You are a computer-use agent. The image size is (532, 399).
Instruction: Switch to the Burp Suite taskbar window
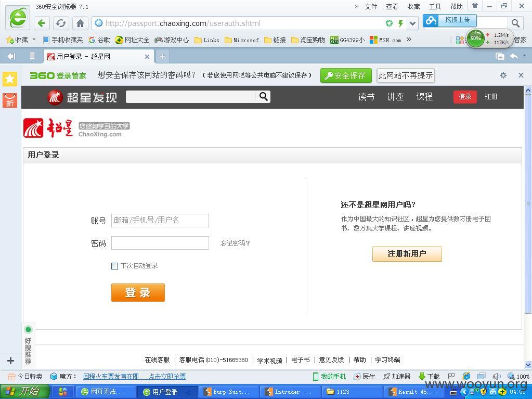click(228, 392)
